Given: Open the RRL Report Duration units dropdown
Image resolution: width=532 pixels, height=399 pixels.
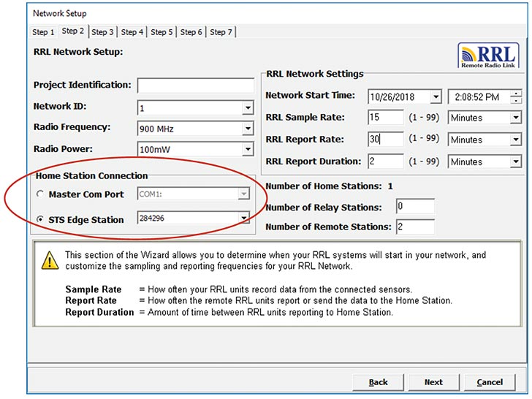Looking at the screenshot, I should 516,161.
